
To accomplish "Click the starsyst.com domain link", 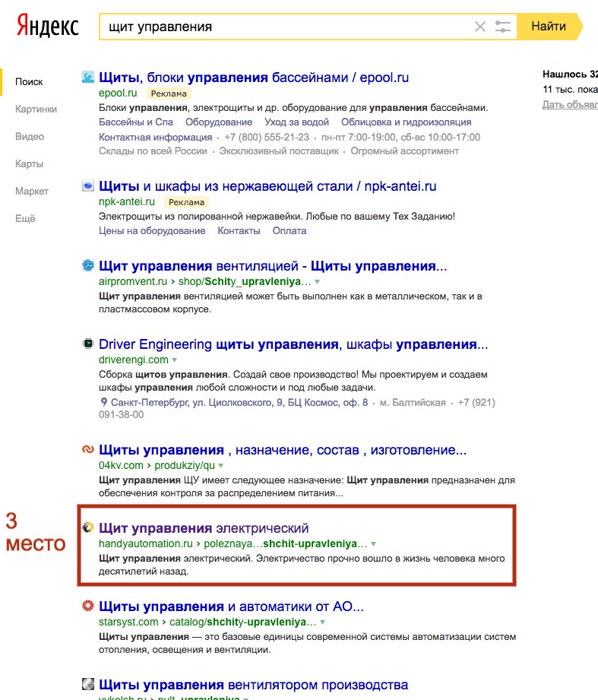I will point(128,622).
